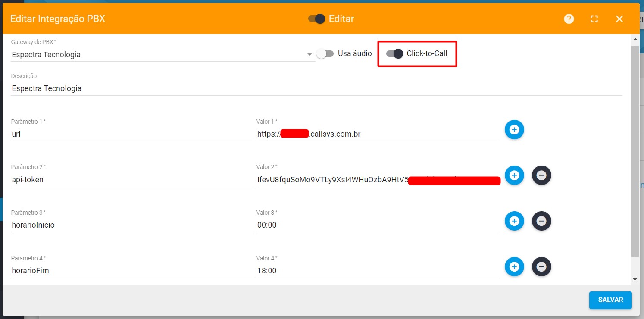The width and height of the screenshot is (644, 319).
Task: Enable the Usa áudio toggle
Action: coord(325,53)
